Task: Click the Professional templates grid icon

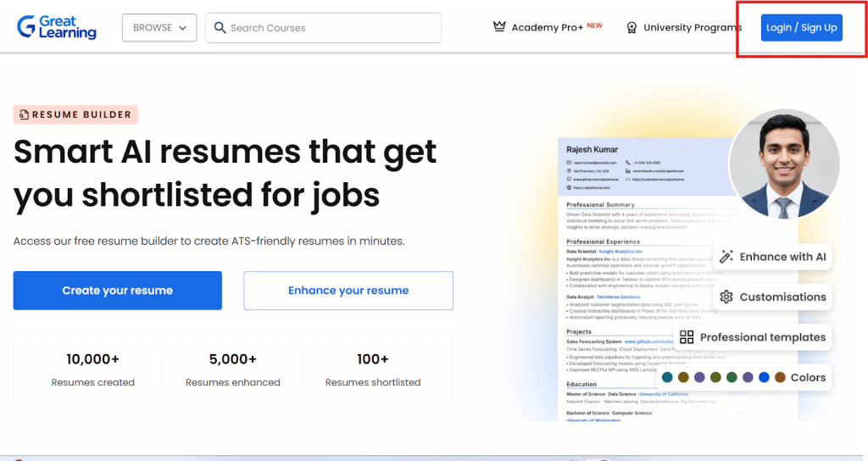Action: (x=687, y=337)
